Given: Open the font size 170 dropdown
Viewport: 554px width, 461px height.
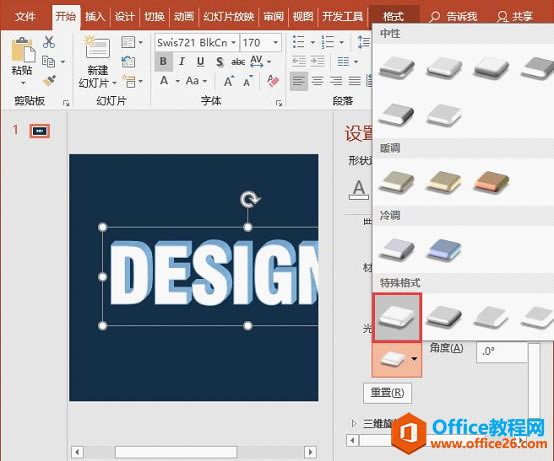Looking at the screenshot, I should (x=276, y=43).
